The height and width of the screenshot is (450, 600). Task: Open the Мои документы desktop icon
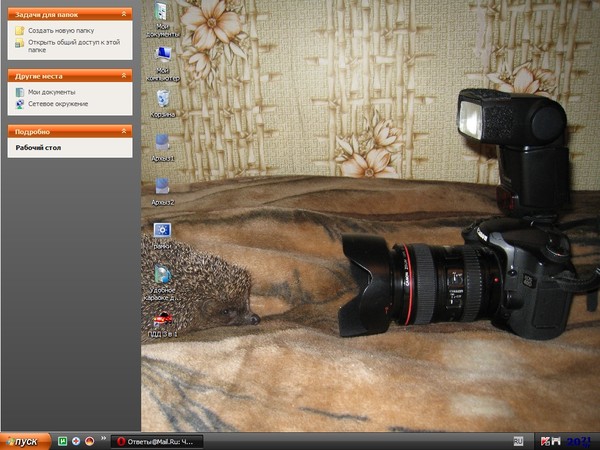tap(163, 11)
